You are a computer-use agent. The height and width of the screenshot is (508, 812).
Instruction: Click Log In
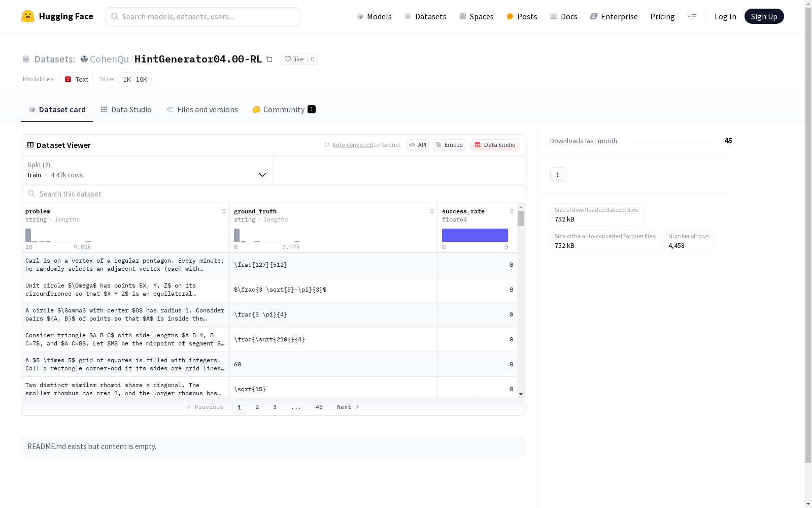[725, 16]
